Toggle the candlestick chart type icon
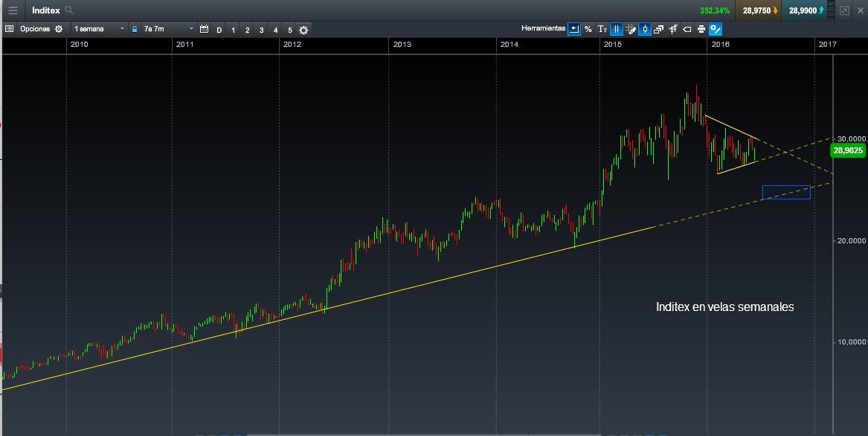Image resolution: width=868 pixels, height=436 pixels. point(644,29)
